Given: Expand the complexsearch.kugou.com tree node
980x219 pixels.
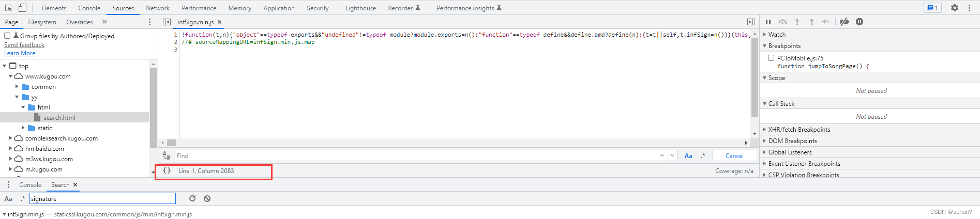Looking at the screenshot, I should pyautogui.click(x=10, y=138).
